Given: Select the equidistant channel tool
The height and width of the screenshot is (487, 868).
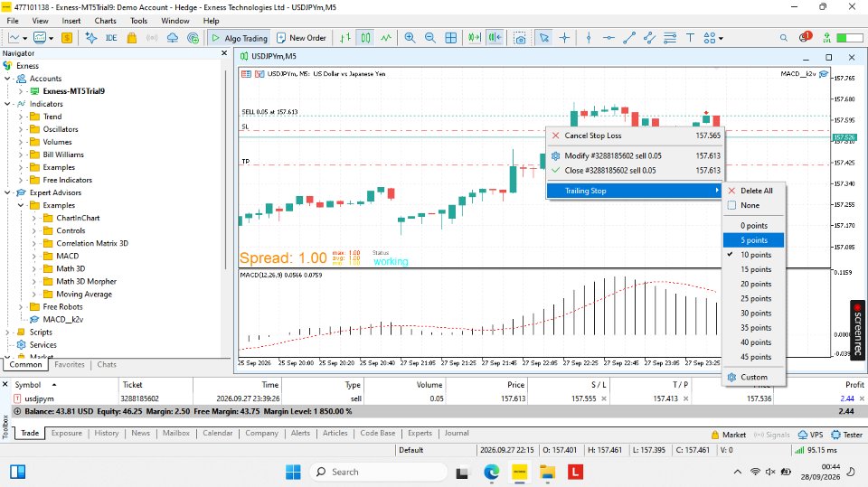Looking at the screenshot, I should tap(649, 38).
